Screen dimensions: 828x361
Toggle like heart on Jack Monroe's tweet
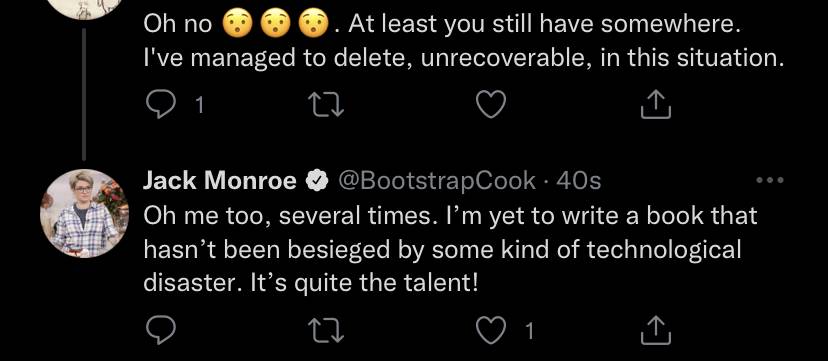pyautogui.click(x=491, y=330)
